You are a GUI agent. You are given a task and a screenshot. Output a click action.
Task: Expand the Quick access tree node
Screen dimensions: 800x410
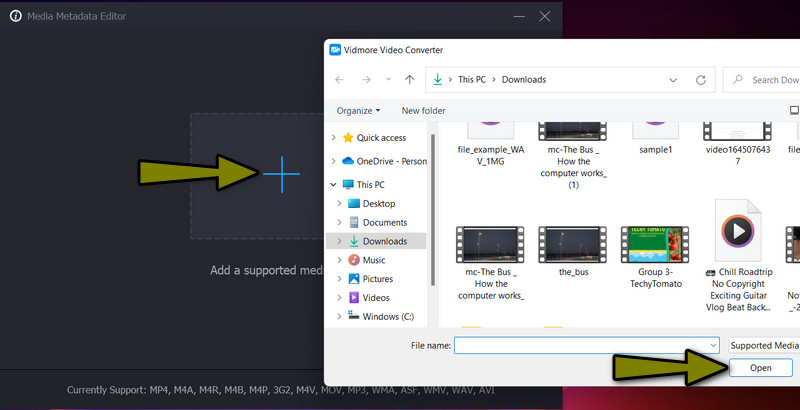(x=333, y=138)
